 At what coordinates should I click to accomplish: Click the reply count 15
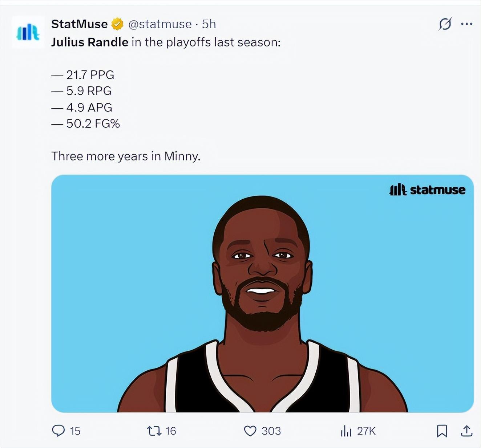pyautogui.click(x=75, y=431)
